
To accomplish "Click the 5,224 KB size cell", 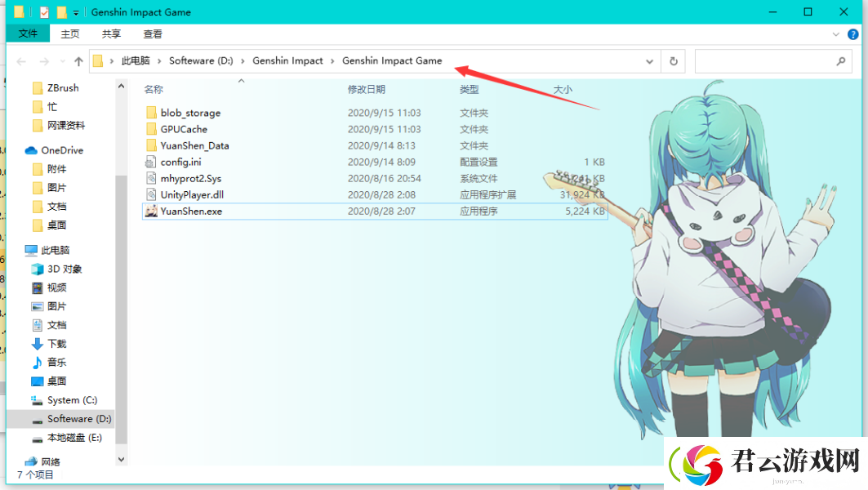I will click(x=585, y=211).
